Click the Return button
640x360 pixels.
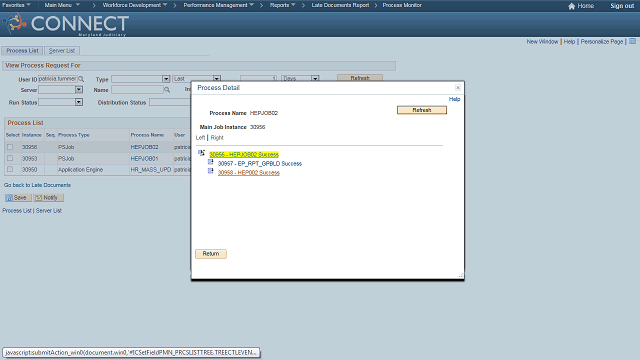pos(211,254)
